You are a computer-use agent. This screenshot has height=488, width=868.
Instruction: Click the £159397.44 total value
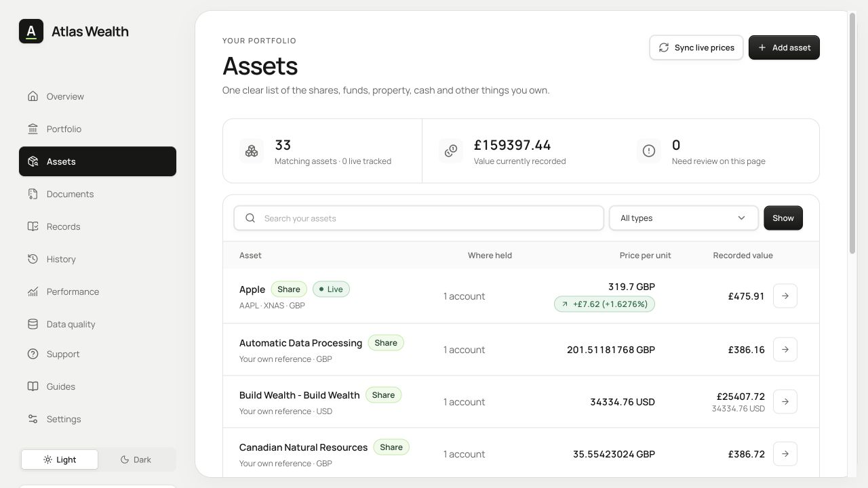pyautogui.click(x=512, y=145)
